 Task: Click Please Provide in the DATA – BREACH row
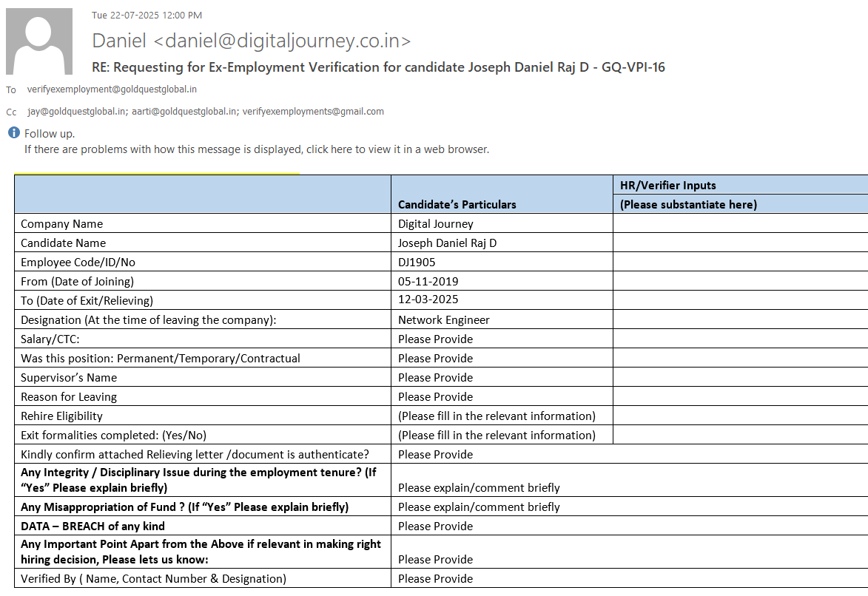tap(436, 526)
